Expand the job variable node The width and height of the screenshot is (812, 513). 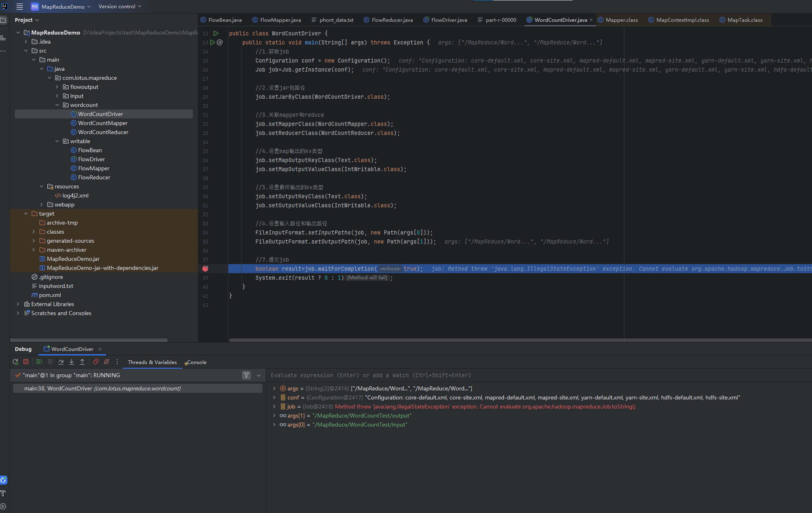point(274,406)
